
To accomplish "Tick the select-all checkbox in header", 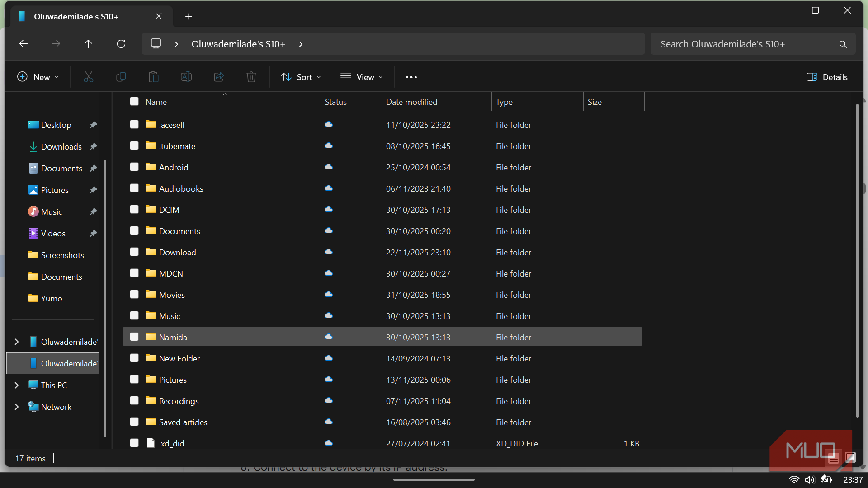I will coord(134,102).
